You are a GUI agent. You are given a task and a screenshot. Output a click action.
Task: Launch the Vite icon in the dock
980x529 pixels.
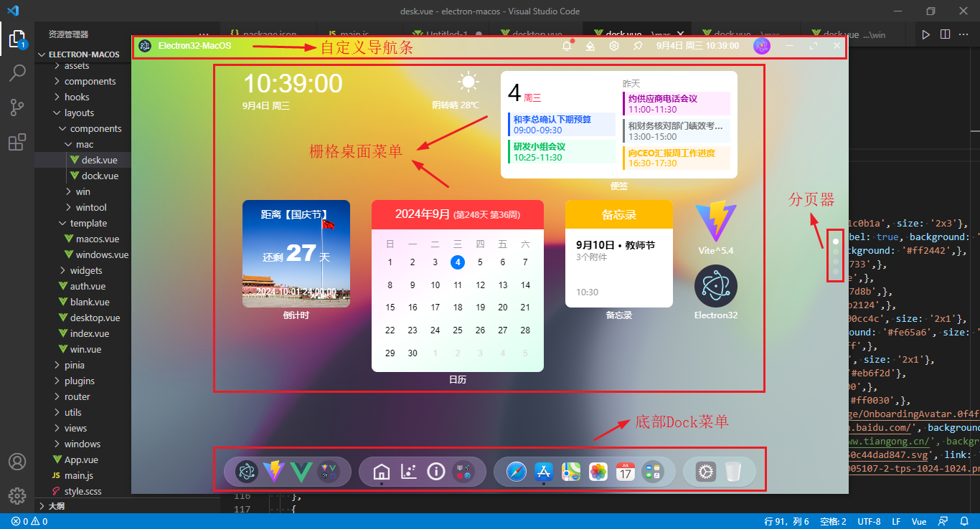[x=274, y=471]
